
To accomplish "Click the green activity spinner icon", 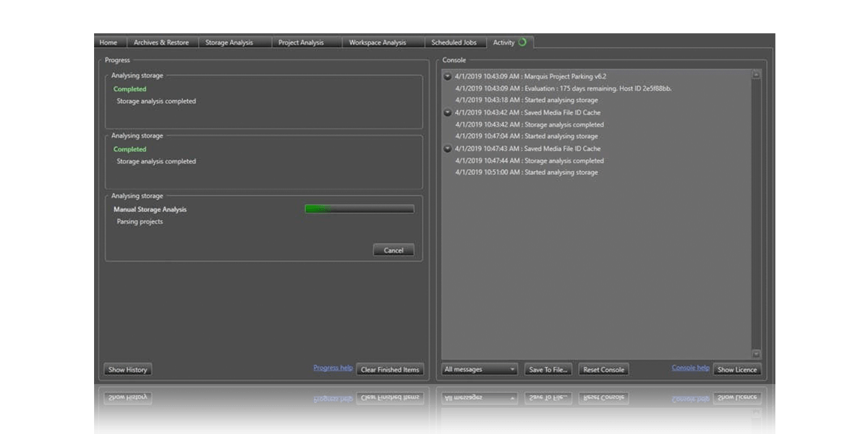I will pos(522,43).
